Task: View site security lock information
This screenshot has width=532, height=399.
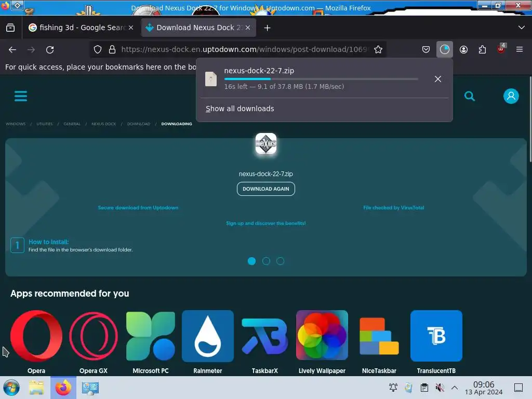Action: point(112,49)
